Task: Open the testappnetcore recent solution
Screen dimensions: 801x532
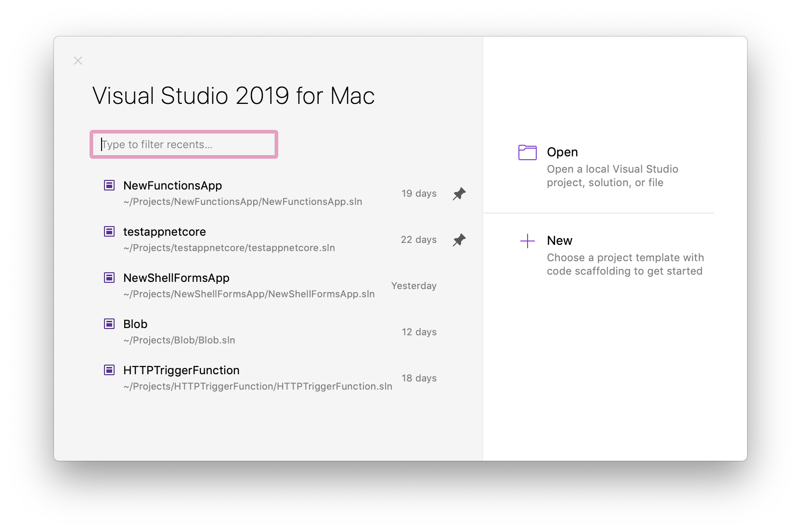Action: tap(164, 231)
